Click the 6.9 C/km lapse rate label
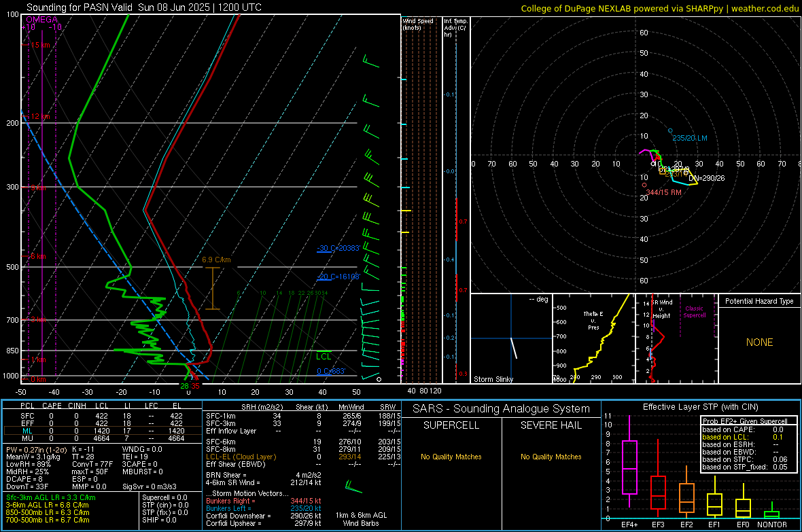The height and width of the screenshot is (532, 802). (216, 260)
